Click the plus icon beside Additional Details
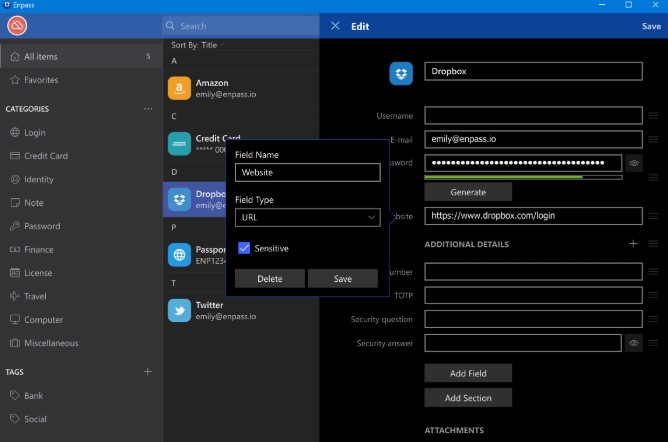The width and height of the screenshot is (668, 442). tap(632, 243)
